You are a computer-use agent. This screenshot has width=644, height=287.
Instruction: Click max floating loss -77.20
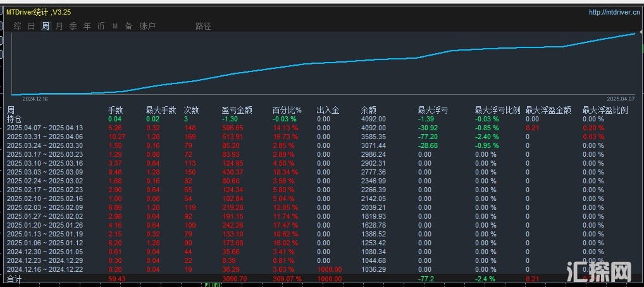point(428,137)
